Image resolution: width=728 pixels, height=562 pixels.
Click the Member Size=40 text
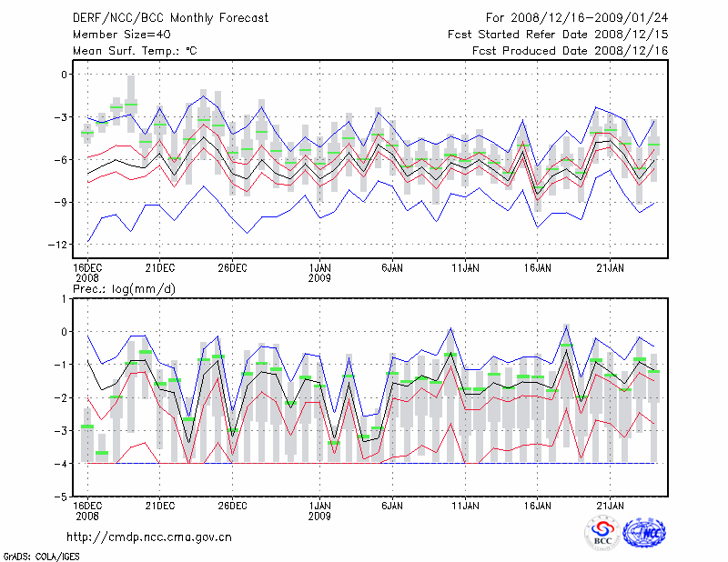tap(122, 35)
